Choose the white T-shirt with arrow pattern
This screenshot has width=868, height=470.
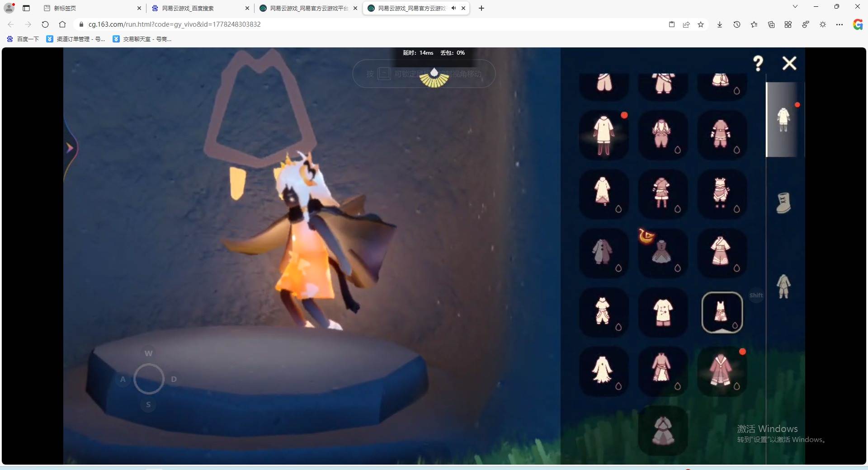click(x=663, y=312)
